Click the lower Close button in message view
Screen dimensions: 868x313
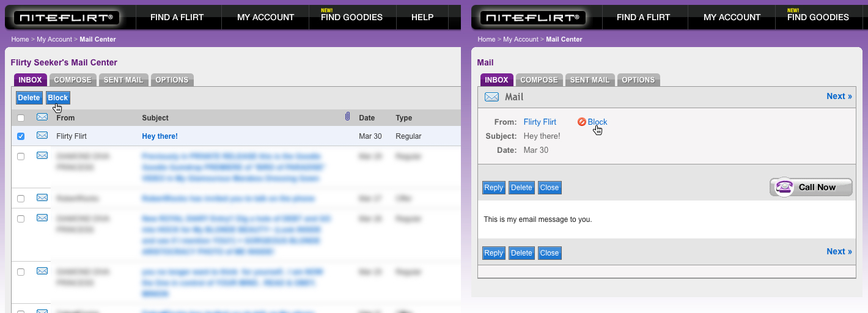(x=550, y=253)
